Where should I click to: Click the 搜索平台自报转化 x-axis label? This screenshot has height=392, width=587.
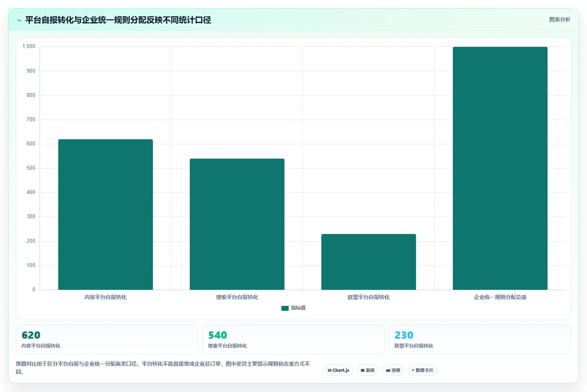[x=237, y=297]
